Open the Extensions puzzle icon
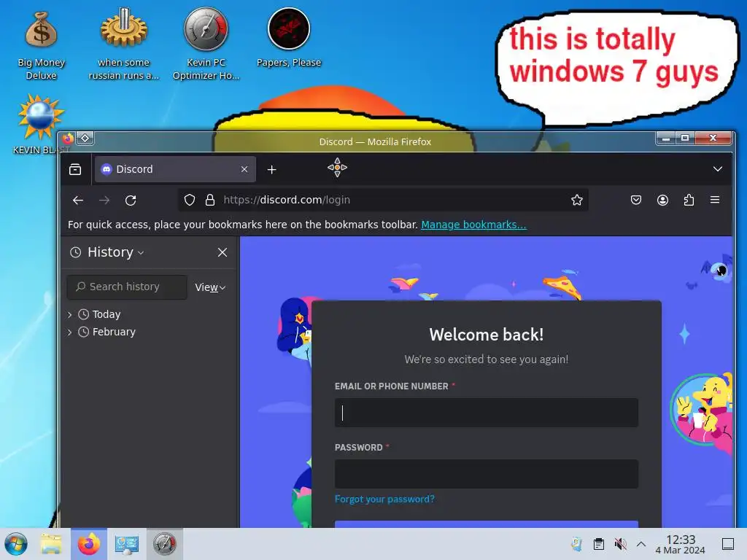 coord(689,200)
